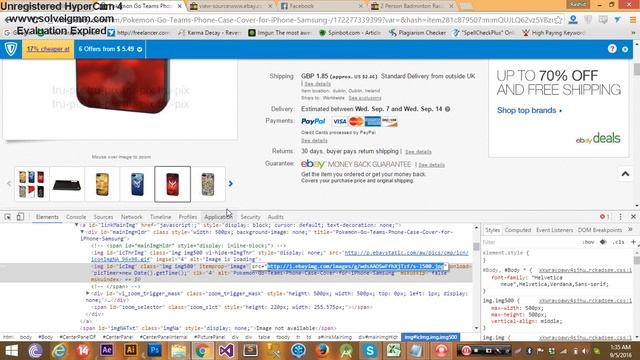
Task: Open Sublime Text from the taskbar
Action: click(250, 351)
